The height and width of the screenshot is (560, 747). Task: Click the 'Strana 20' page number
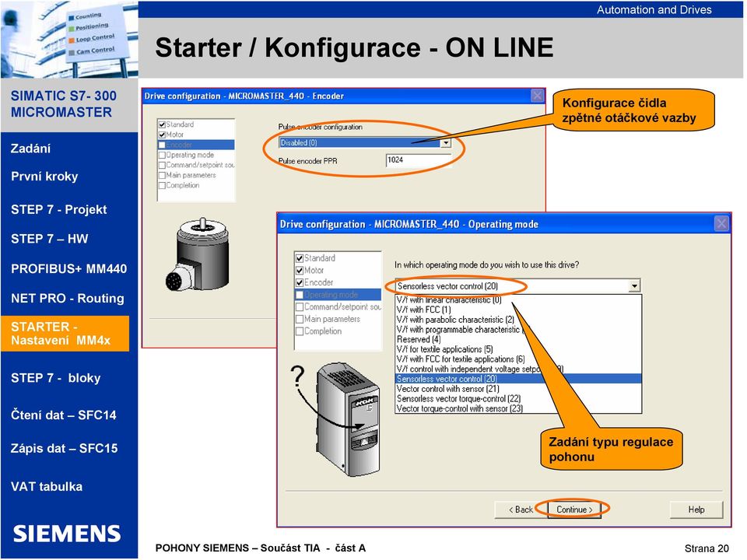tap(707, 548)
